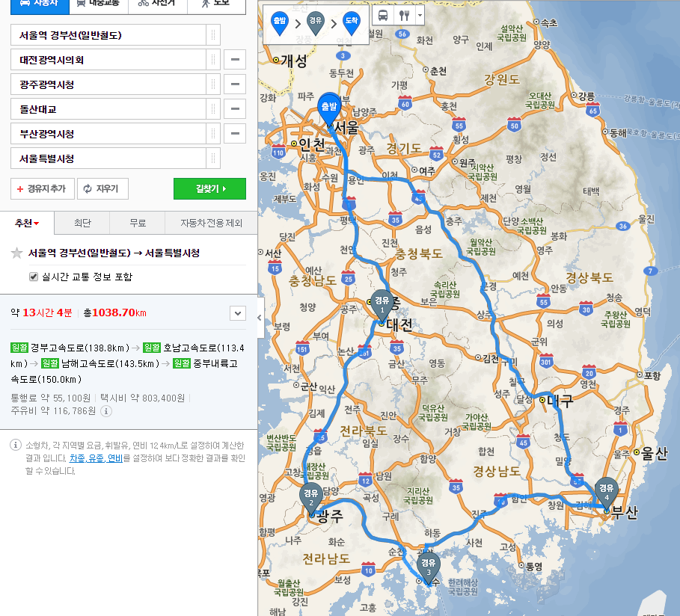Switch to the 최단 route tab
680x616 pixels.
point(82,223)
